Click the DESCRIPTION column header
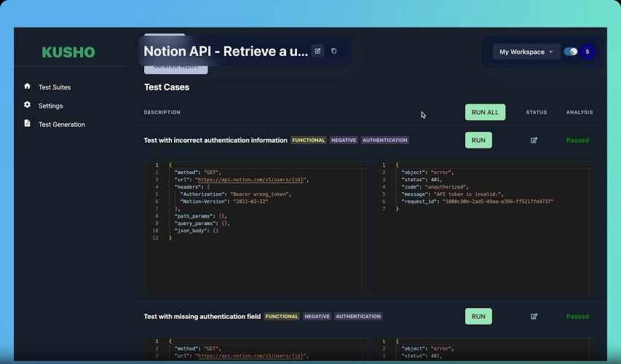Screen dimensions: 621x364 pos(162,113)
